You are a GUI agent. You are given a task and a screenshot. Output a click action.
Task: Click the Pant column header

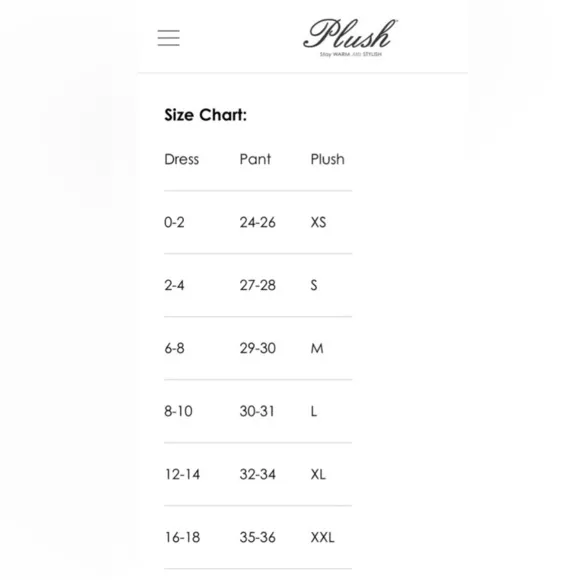(255, 159)
